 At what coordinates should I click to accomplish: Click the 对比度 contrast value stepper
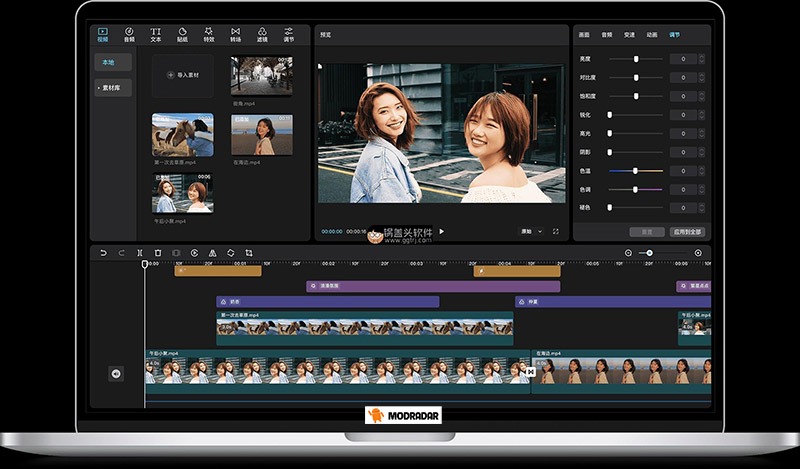click(x=702, y=78)
